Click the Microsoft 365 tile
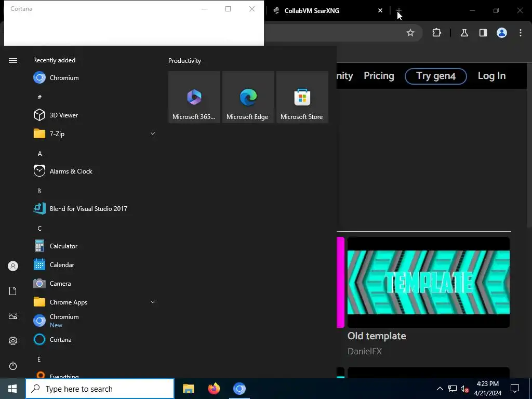The height and width of the screenshot is (399, 532). pyautogui.click(x=194, y=97)
